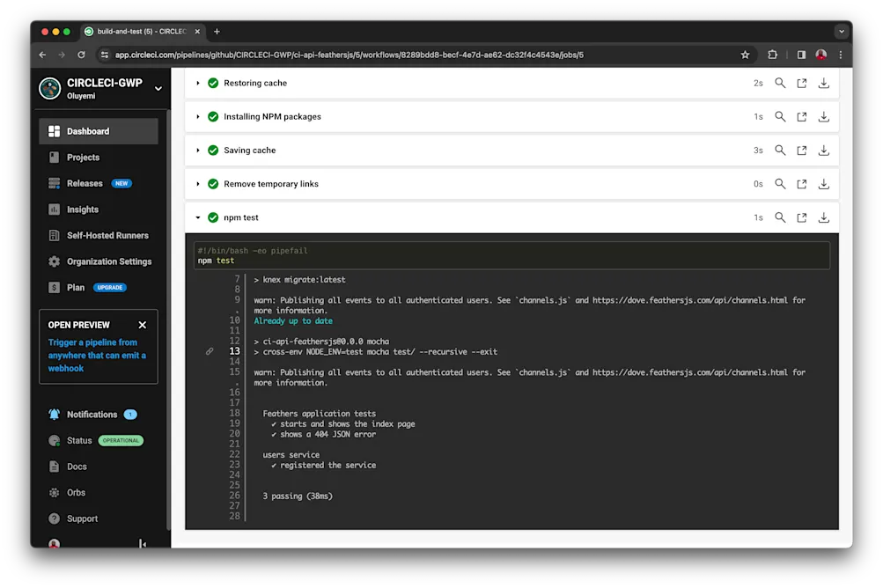Viewport: 883px width, 588px height.
Task: Download the Remove temporary links log
Action: pyautogui.click(x=823, y=184)
